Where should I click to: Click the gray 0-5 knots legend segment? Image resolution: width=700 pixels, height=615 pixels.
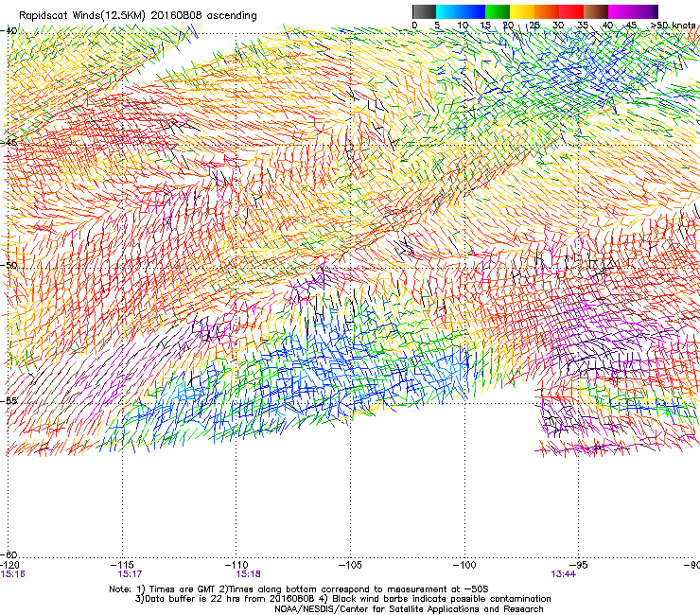pos(424,11)
